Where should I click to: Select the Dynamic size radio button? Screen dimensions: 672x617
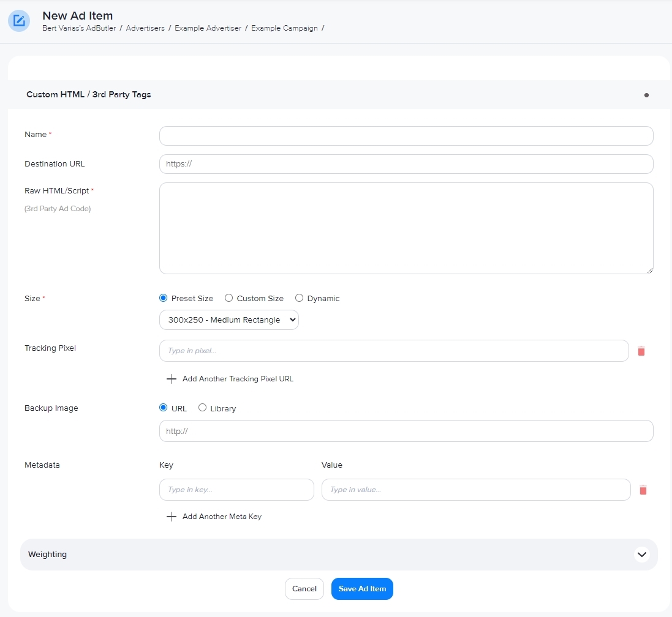coord(299,298)
